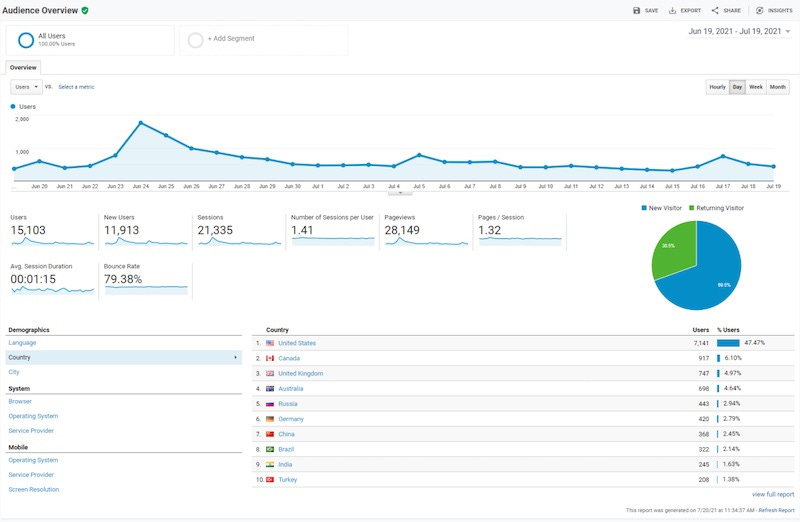Click the India flag icon
This screenshot has width=800, height=522.
270,464
